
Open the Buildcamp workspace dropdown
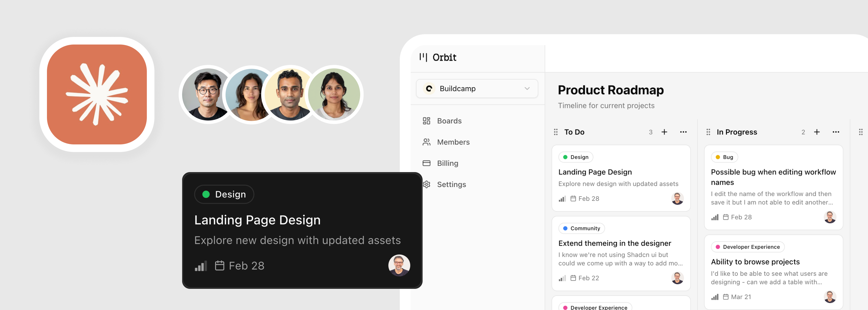click(477, 88)
